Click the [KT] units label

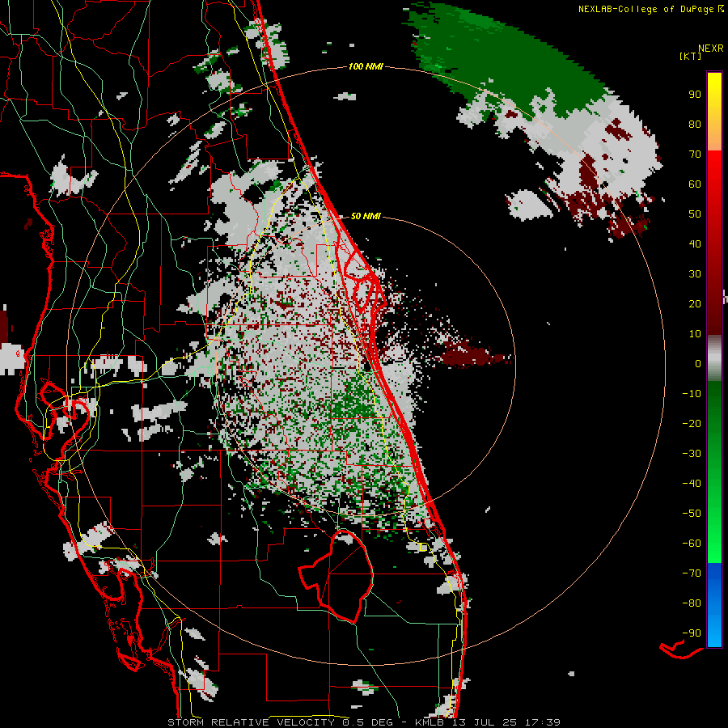pyautogui.click(x=691, y=56)
